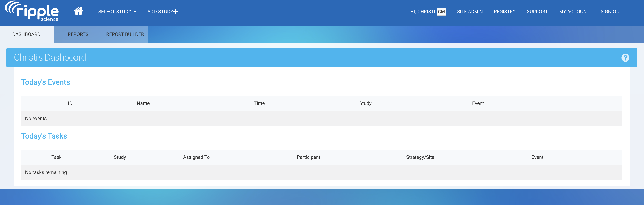
Task: Open the dashboard help question mark icon
Action: (625, 58)
